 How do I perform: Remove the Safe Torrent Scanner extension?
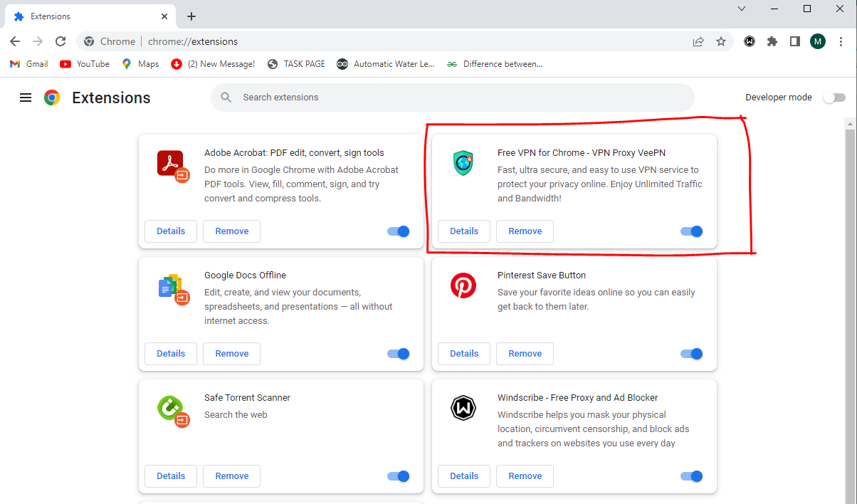232,476
